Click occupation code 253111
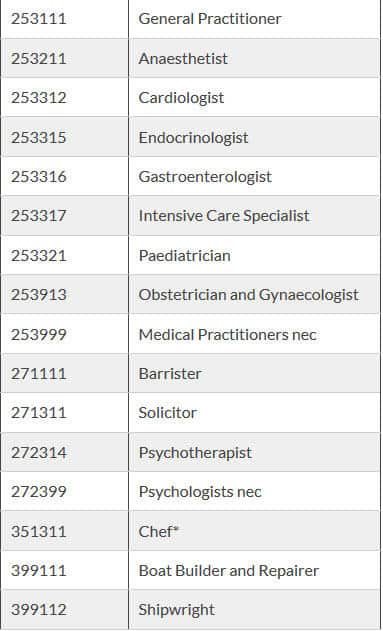Image resolution: width=383 pixels, height=631 pixels. [39, 19]
